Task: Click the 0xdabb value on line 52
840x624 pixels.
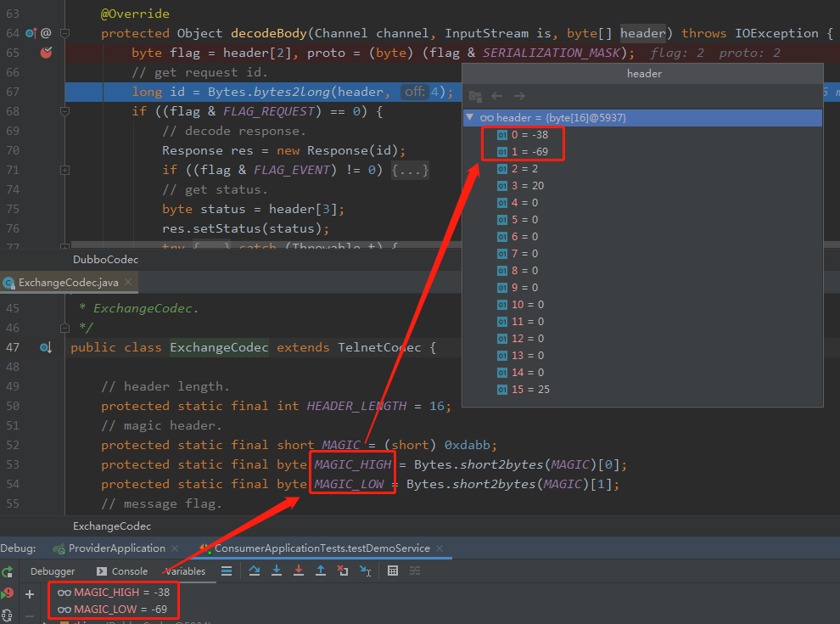Action: [x=468, y=445]
